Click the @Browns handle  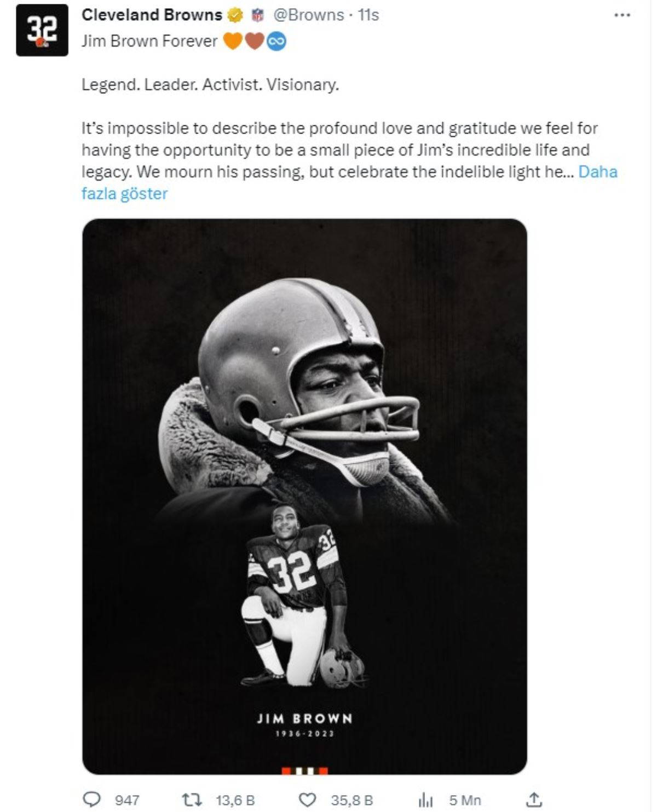pos(308,15)
